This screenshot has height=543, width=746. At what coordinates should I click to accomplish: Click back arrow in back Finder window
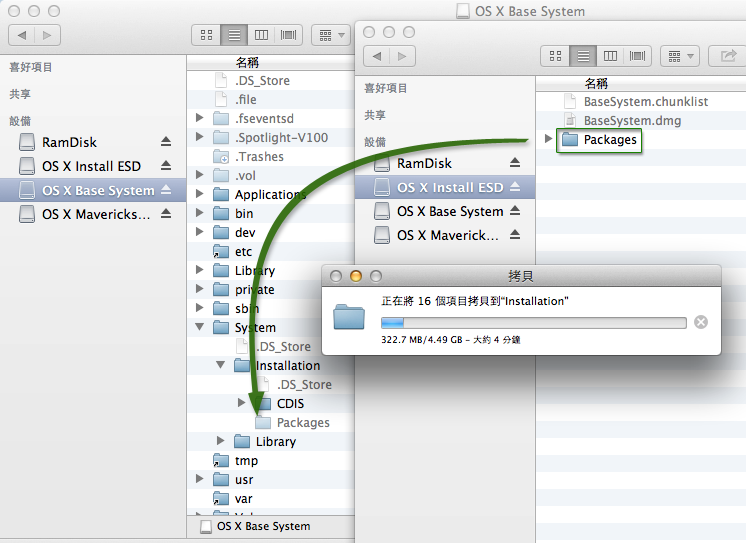(22, 35)
